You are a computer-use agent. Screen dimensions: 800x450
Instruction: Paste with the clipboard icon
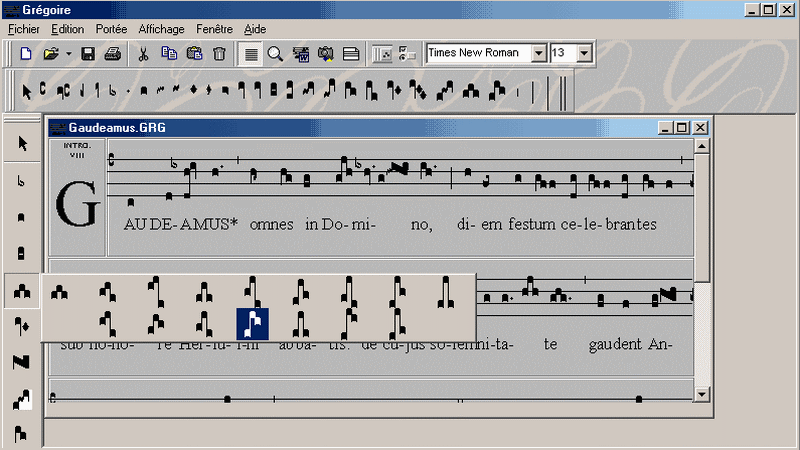pyautogui.click(x=194, y=54)
